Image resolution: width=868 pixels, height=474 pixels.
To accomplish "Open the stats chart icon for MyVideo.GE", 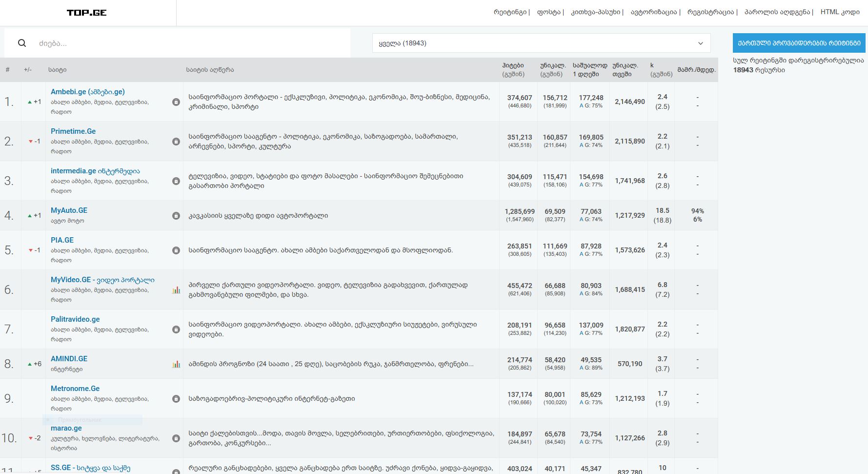I will pos(176,290).
